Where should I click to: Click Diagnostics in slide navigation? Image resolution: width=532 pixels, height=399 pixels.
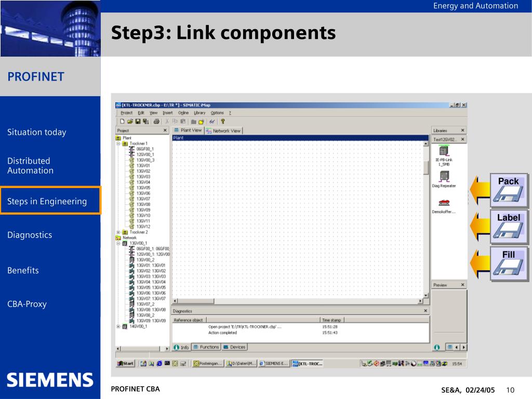[30, 235]
